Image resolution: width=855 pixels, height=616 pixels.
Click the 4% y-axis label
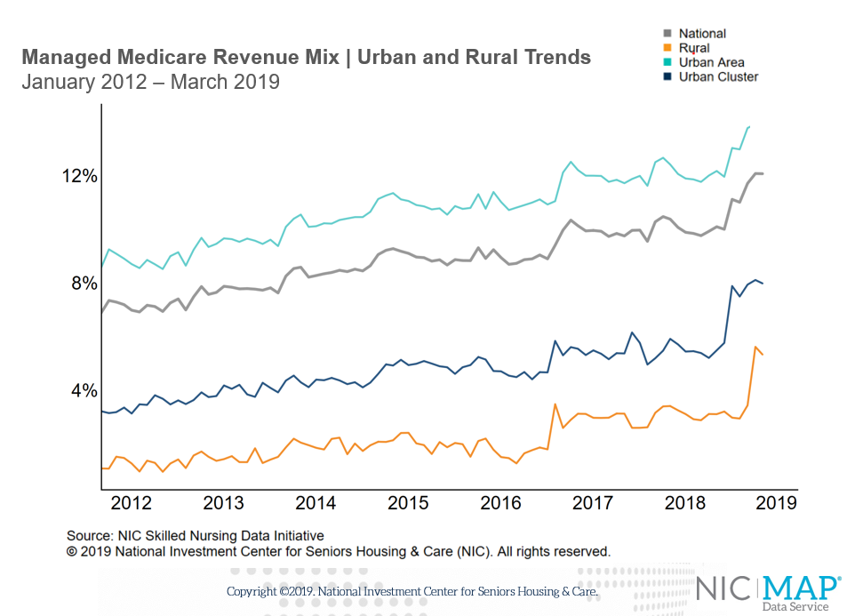pyautogui.click(x=84, y=391)
